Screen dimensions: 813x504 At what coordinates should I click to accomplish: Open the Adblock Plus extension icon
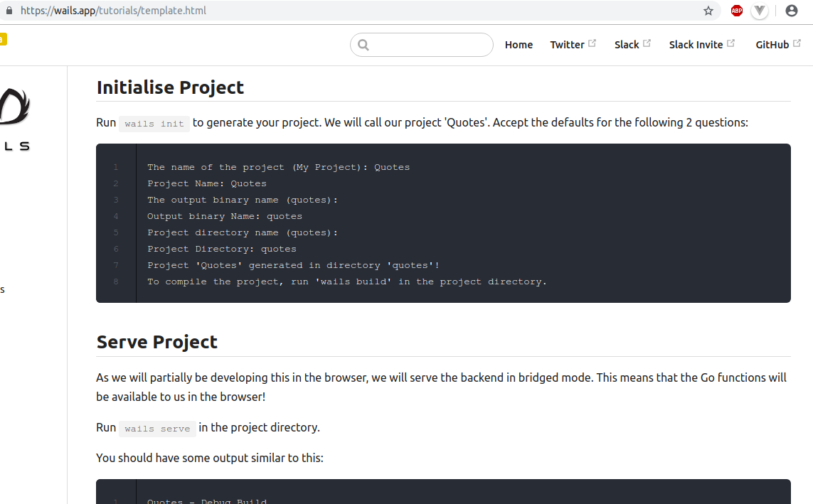[736, 11]
